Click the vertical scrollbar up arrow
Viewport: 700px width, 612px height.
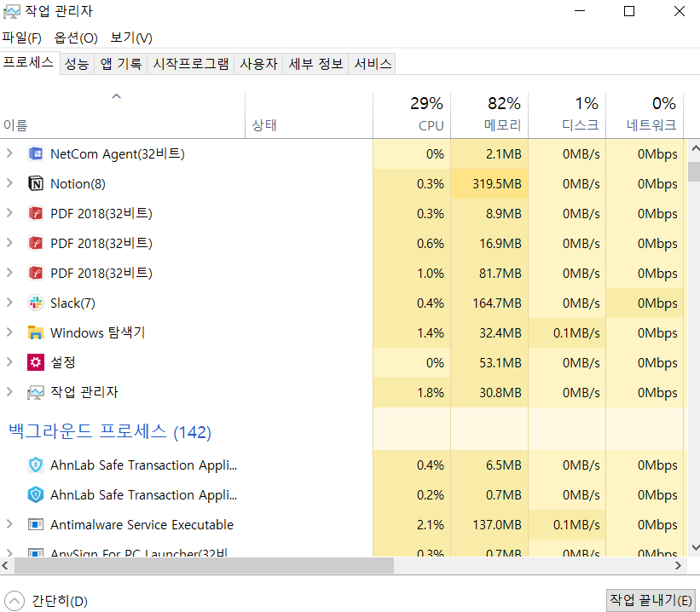(x=695, y=148)
